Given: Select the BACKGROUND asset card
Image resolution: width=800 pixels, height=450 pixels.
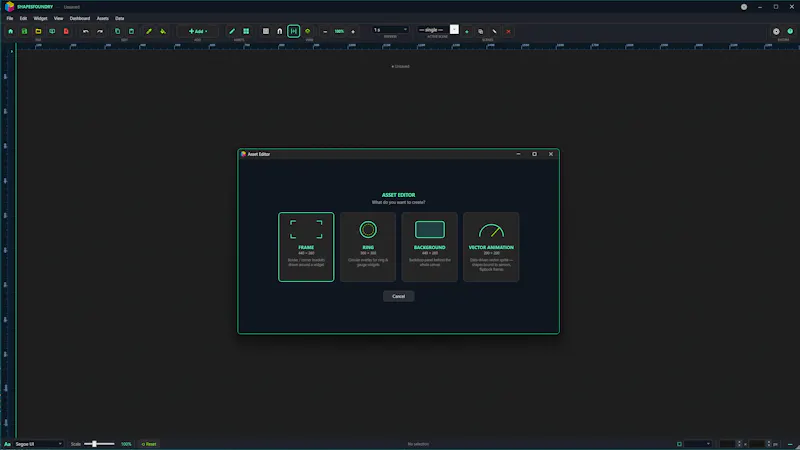Looking at the screenshot, I should click(430, 247).
